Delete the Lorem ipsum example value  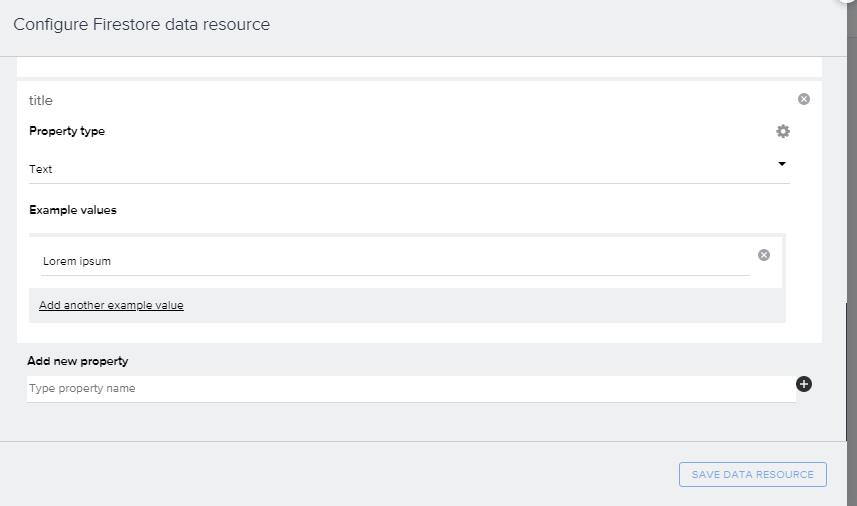click(x=764, y=255)
